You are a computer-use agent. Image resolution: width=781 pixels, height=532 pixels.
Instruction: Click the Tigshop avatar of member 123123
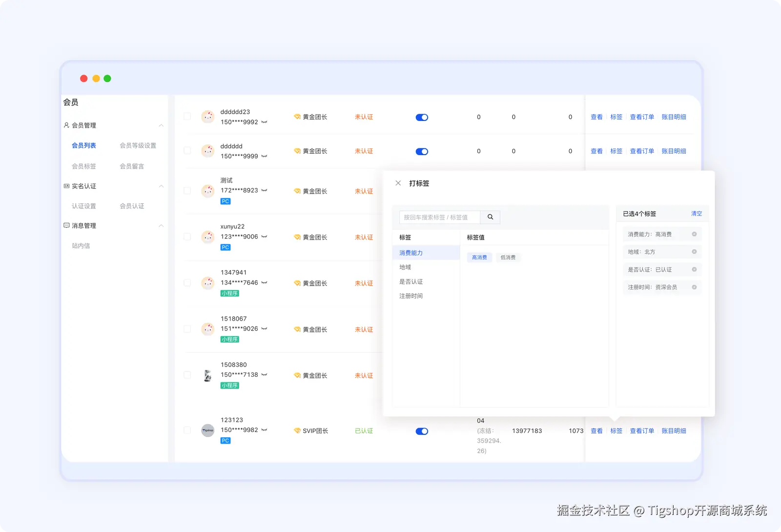pyautogui.click(x=208, y=430)
